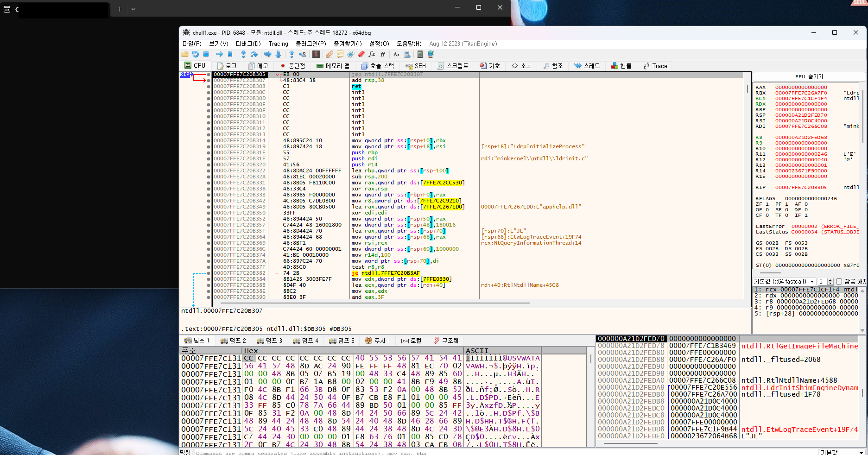This screenshot has height=455, width=868.
Task: Open the tab dropdown chevron in terminal window
Action: click(x=133, y=9)
